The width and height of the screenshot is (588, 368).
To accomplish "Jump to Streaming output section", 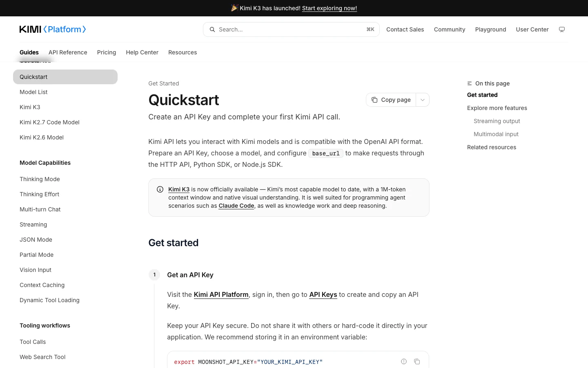I will click(497, 121).
